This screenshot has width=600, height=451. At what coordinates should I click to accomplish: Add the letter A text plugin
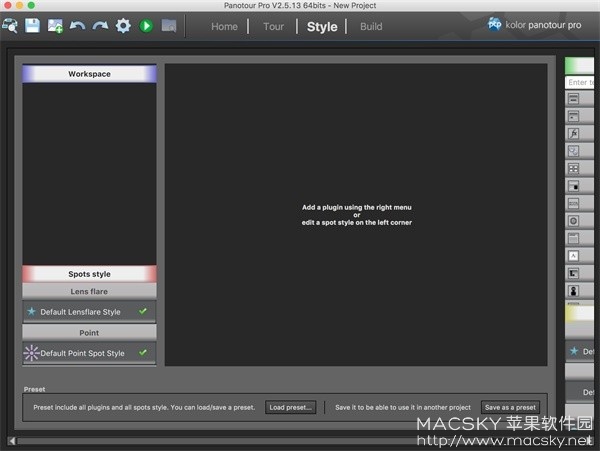click(573, 256)
